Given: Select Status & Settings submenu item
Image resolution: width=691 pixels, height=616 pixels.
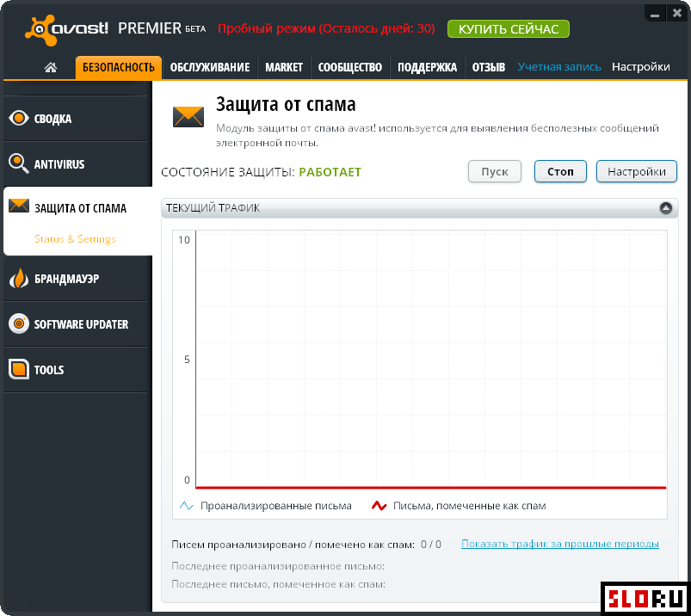Looking at the screenshot, I should click(76, 239).
